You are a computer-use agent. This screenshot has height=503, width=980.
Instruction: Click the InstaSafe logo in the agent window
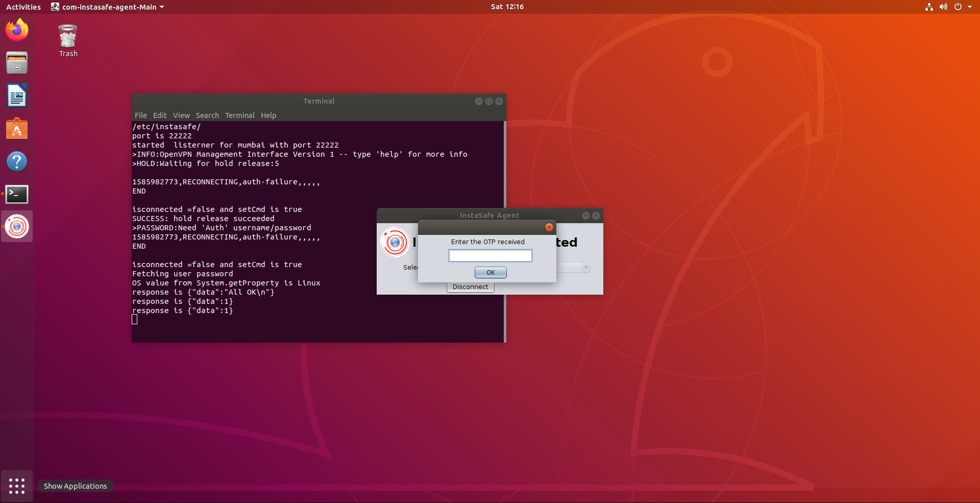(395, 242)
